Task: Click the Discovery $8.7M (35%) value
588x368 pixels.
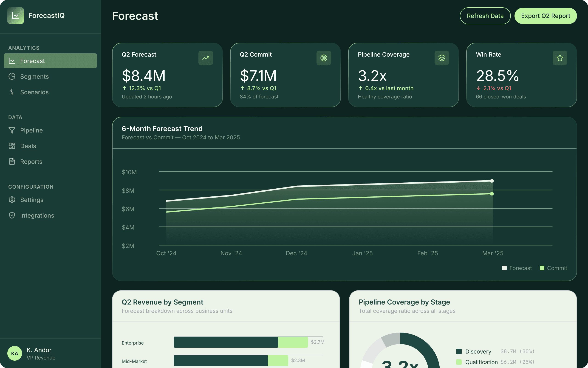Action: pos(517,351)
